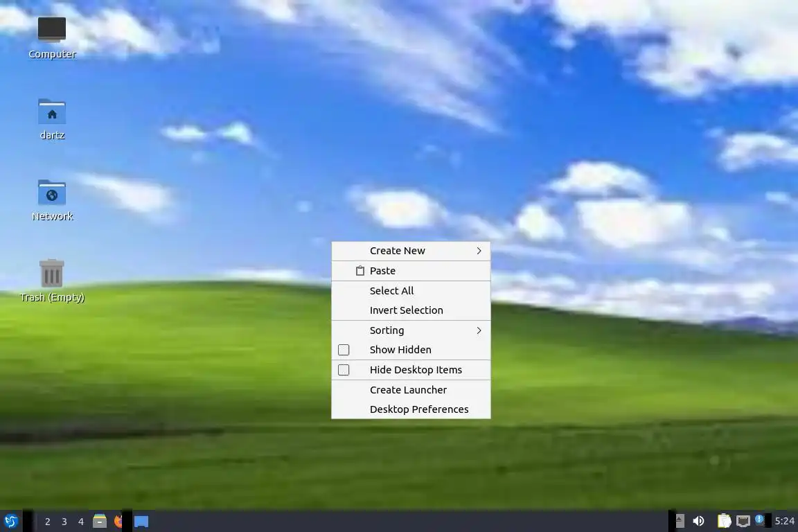Choose Invert Selection in the context menu
The height and width of the screenshot is (532, 798).
tap(411, 310)
